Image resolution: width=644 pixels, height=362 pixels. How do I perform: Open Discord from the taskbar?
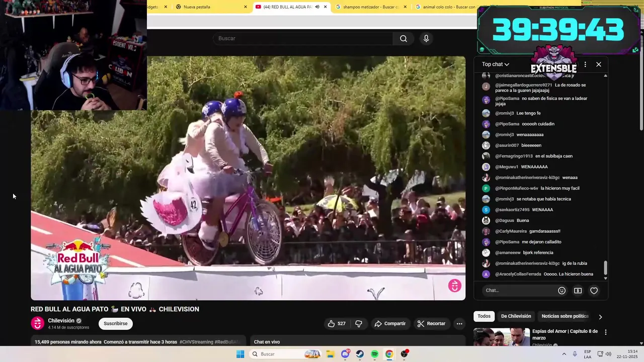[x=345, y=354]
